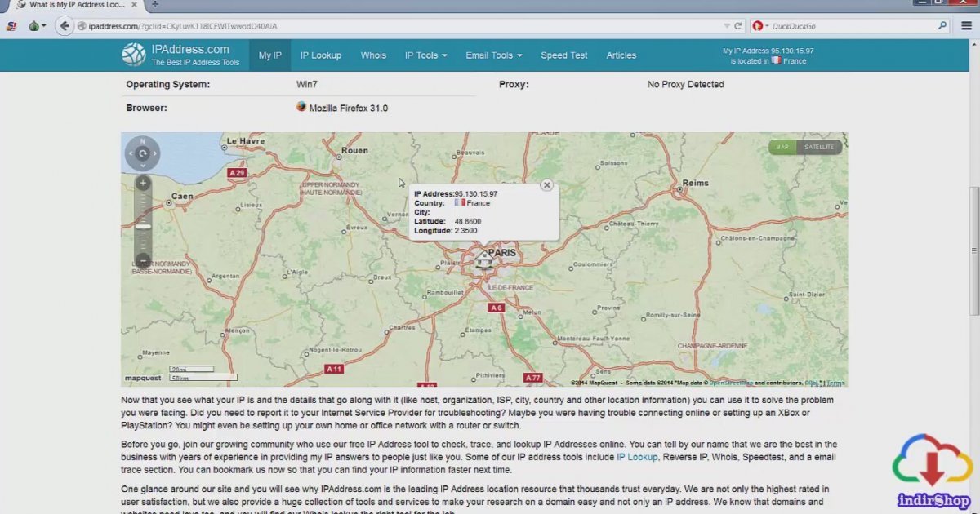Open the OpenStreetMap attribution link

731,383
